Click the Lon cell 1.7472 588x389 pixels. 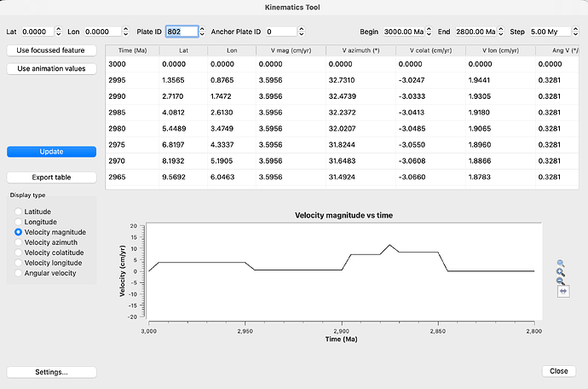pos(232,96)
